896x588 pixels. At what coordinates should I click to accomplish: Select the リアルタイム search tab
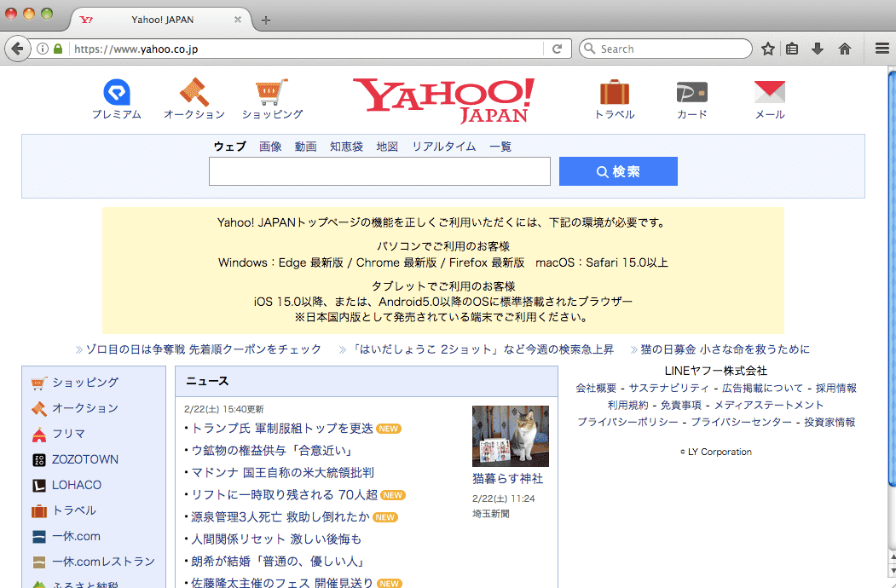pos(444,147)
